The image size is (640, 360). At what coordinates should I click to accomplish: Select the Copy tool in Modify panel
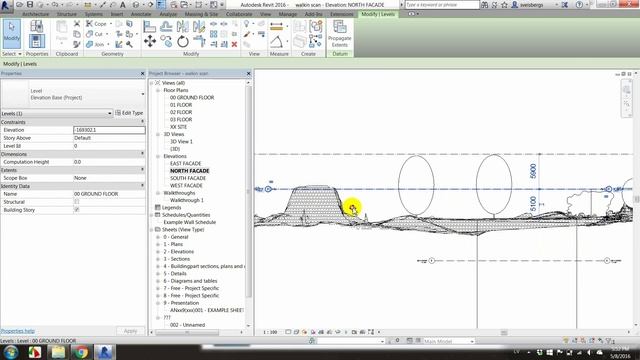pyautogui.click(x=166, y=41)
